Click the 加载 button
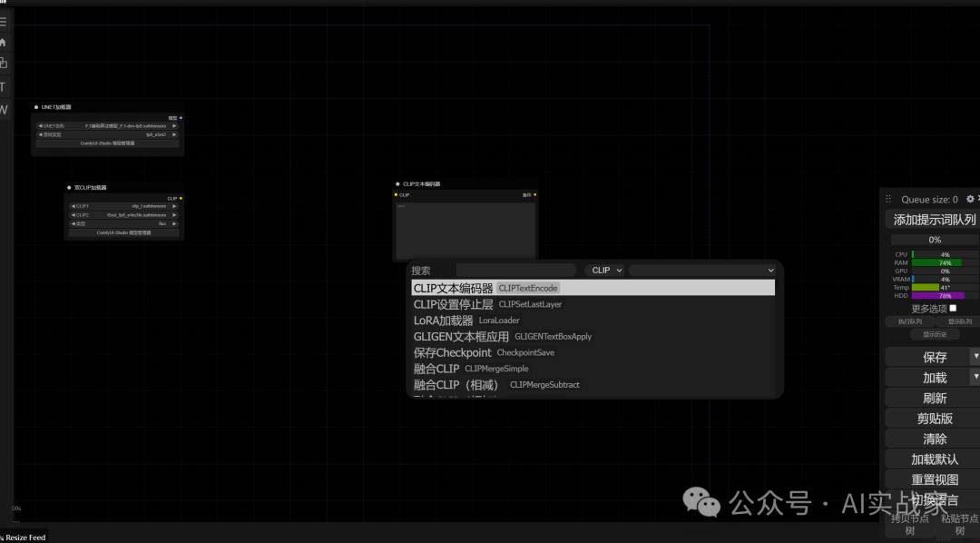Screen dimensions: 980x543 click(x=927, y=377)
